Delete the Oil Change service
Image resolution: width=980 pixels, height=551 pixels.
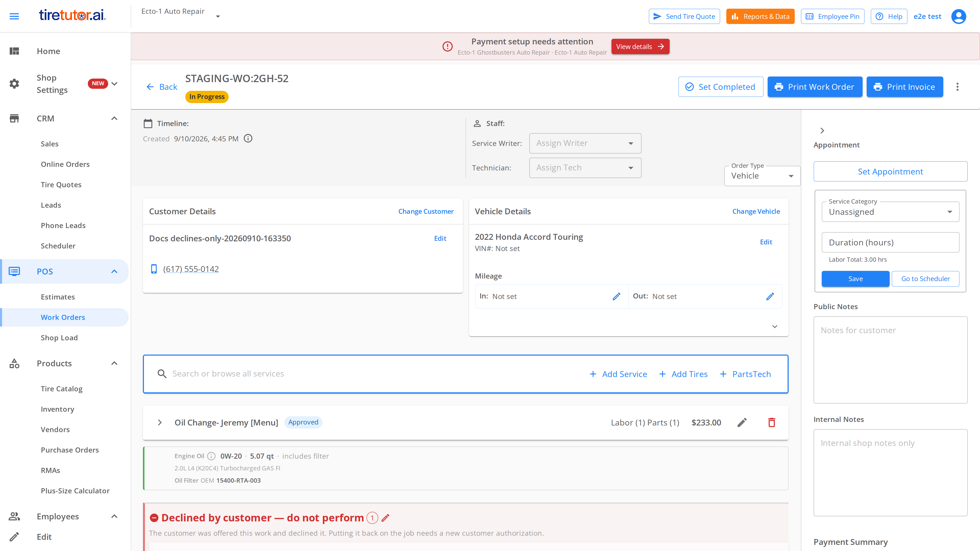[x=771, y=422]
